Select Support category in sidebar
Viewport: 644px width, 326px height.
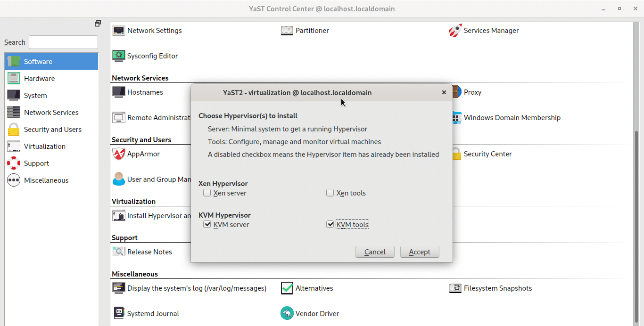(51, 163)
